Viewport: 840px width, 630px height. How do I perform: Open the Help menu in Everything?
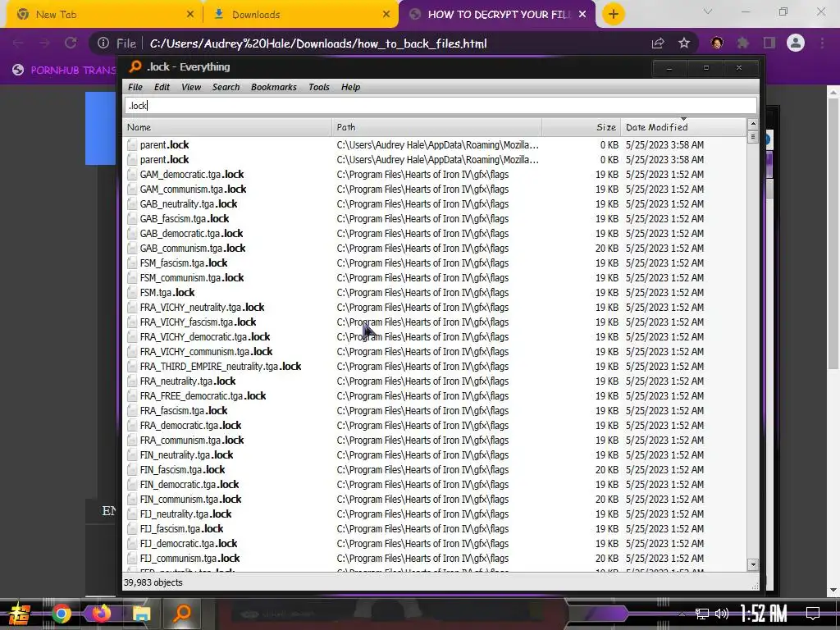pyautogui.click(x=350, y=87)
